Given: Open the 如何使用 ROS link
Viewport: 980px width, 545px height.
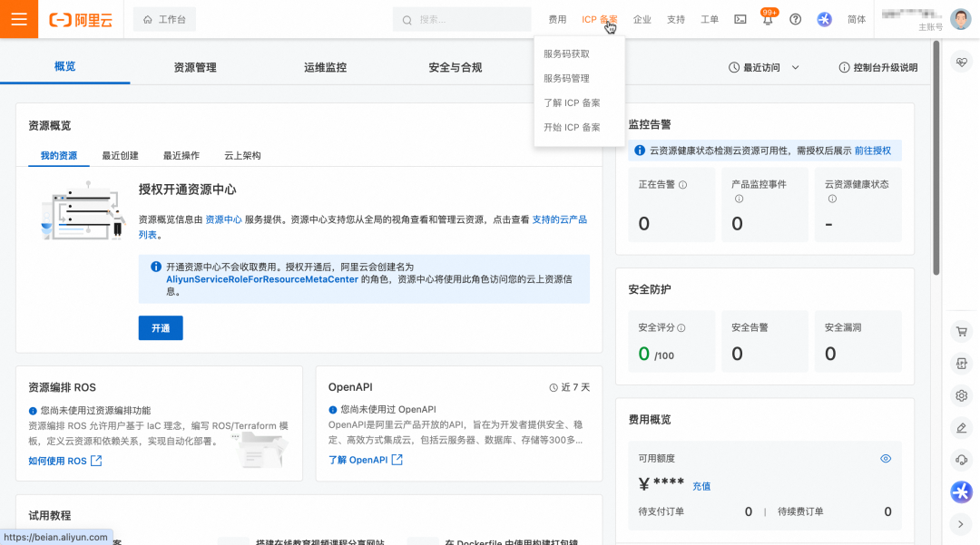Looking at the screenshot, I should [65, 461].
